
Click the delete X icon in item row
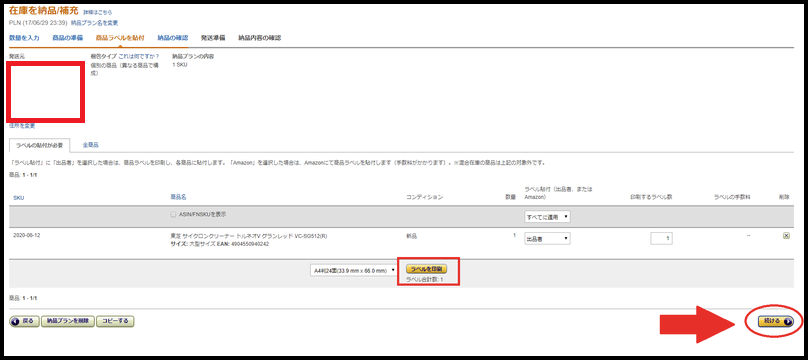coord(786,235)
